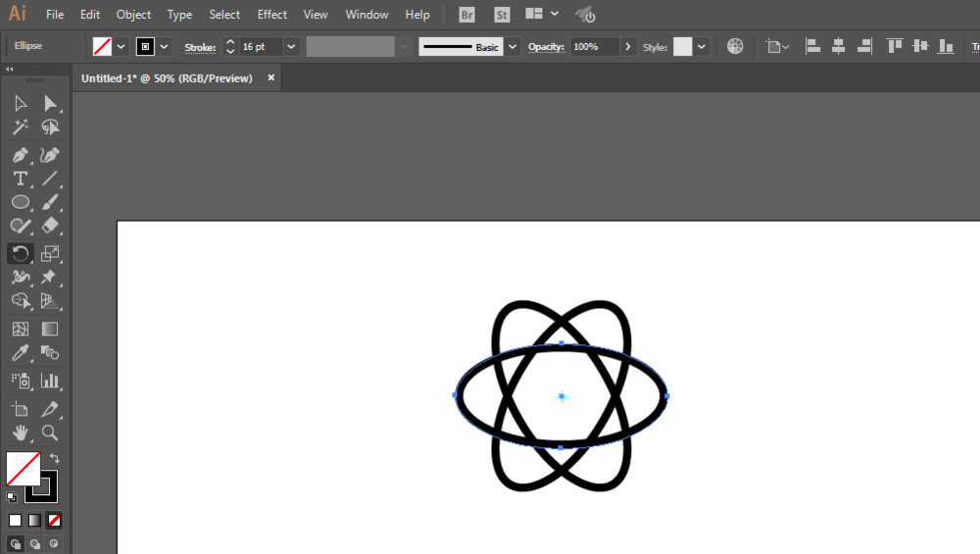Screen dimensions: 980x554
Task: Enable Draw Behind mode
Action: click(35, 543)
